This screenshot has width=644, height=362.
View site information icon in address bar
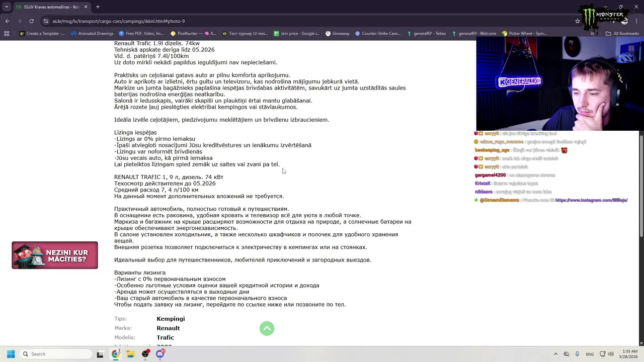(x=46, y=21)
